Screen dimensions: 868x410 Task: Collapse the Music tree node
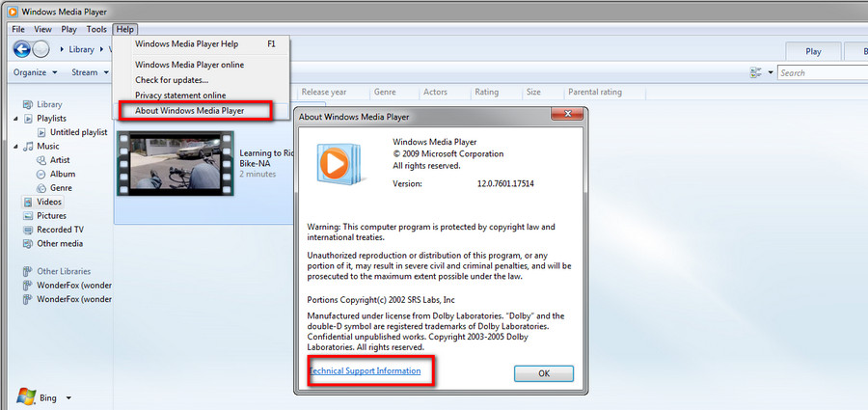[15, 147]
